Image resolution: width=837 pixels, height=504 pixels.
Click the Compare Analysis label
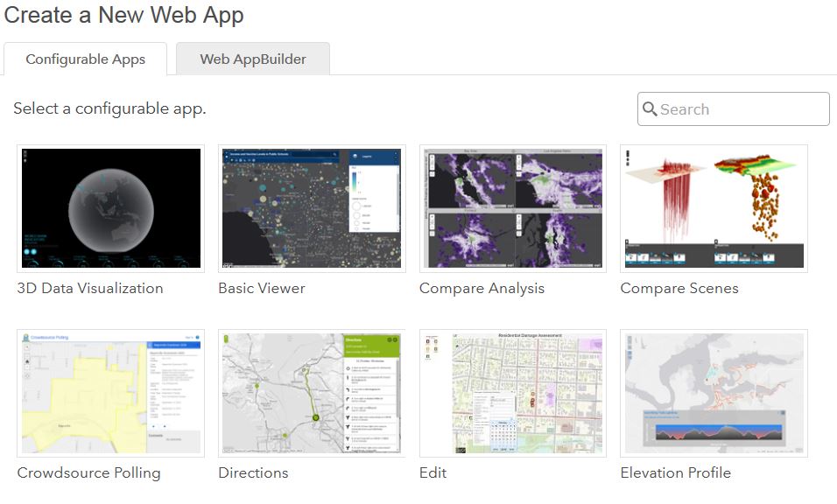point(482,288)
